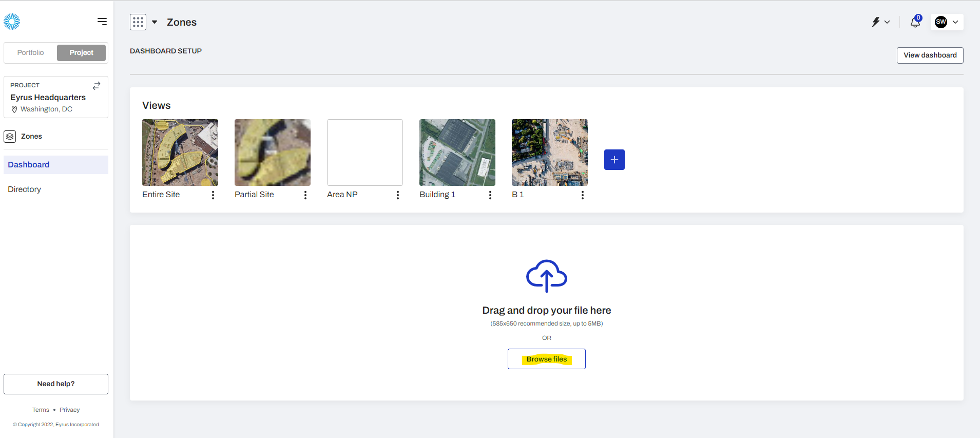This screenshot has height=438, width=980.
Task: Open Dashboard in the sidebar
Action: [56, 165]
